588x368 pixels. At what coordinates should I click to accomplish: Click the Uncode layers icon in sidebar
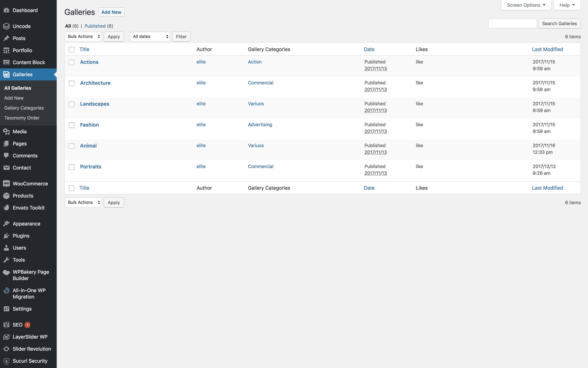tap(7, 26)
